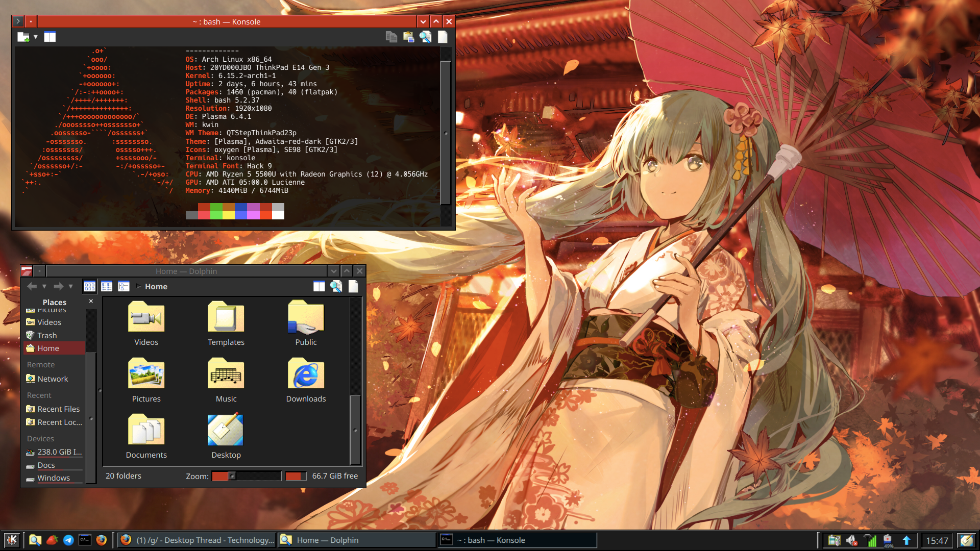
Task: Switch to bash — Konsole taskbar entry
Action: [517, 540]
